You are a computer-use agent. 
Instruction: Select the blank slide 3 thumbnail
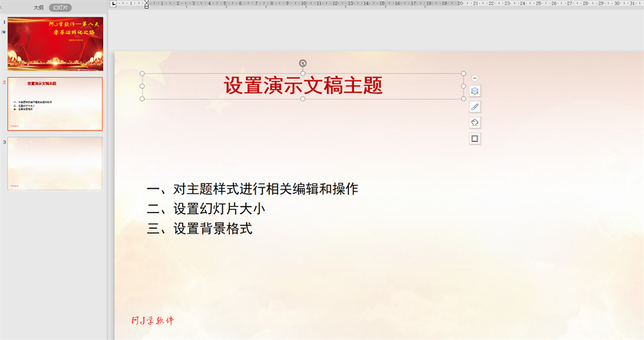[x=55, y=164]
